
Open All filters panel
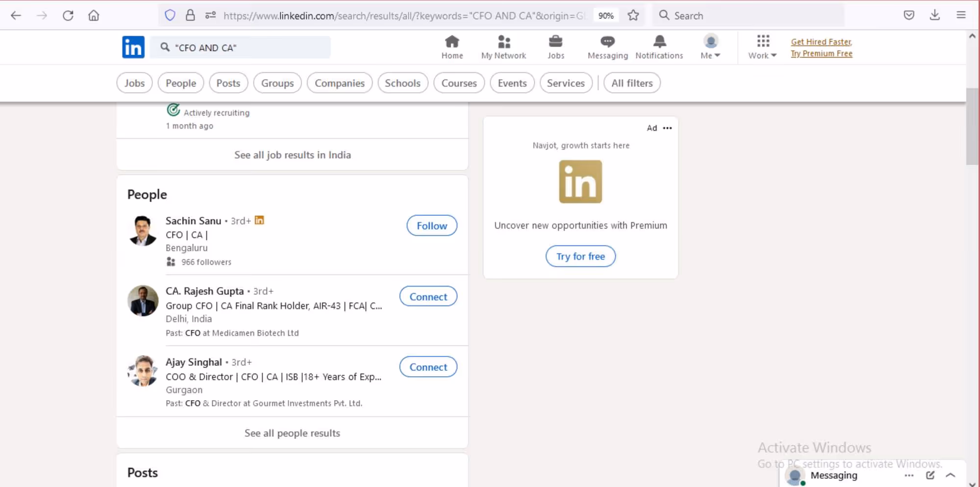pos(632,83)
